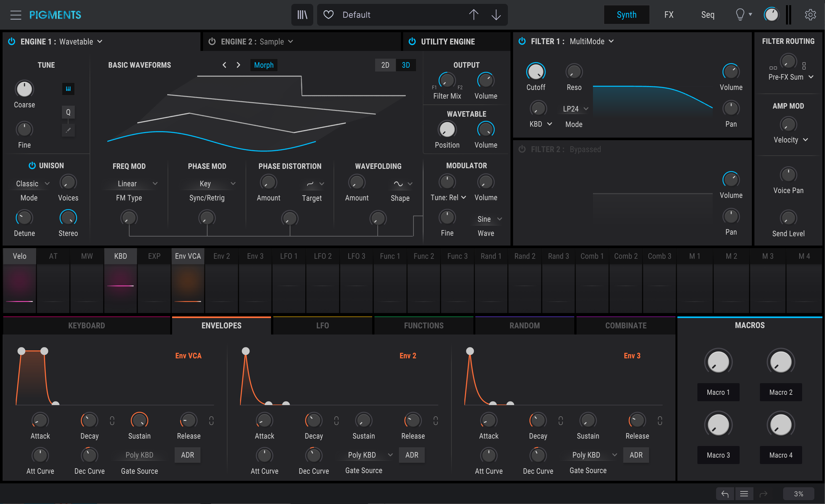Enable Filter 2 power button

point(522,149)
